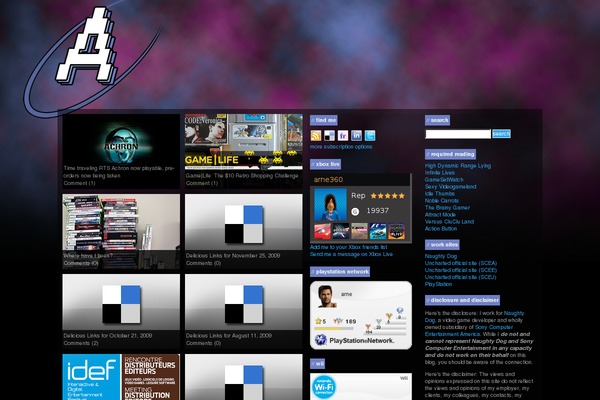Open the Action Button link
The width and height of the screenshot is (600, 400).
[441, 229]
